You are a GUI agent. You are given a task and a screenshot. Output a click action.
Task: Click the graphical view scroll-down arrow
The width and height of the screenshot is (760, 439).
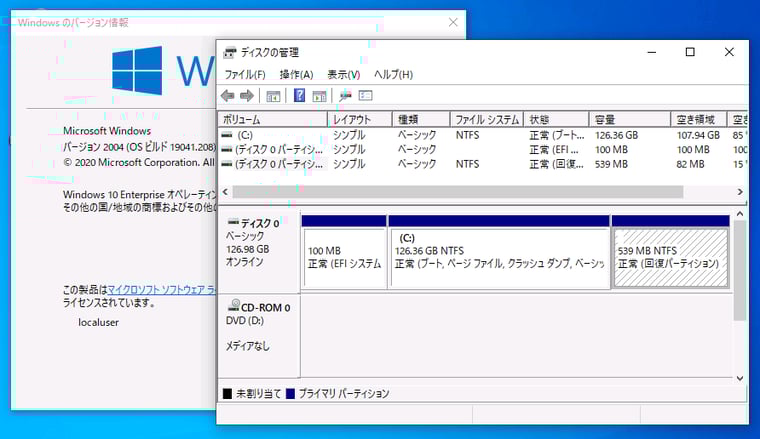(x=740, y=378)
